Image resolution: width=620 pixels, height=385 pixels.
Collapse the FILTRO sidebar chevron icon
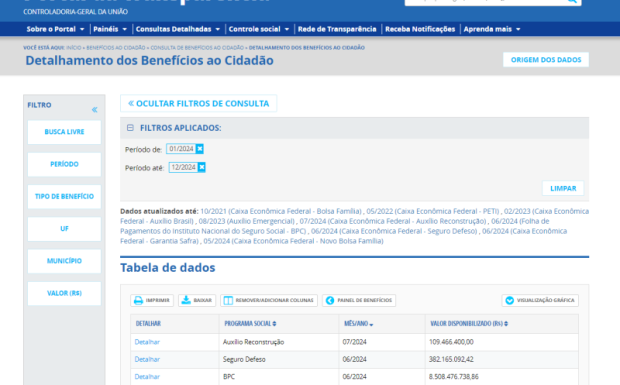95,109
